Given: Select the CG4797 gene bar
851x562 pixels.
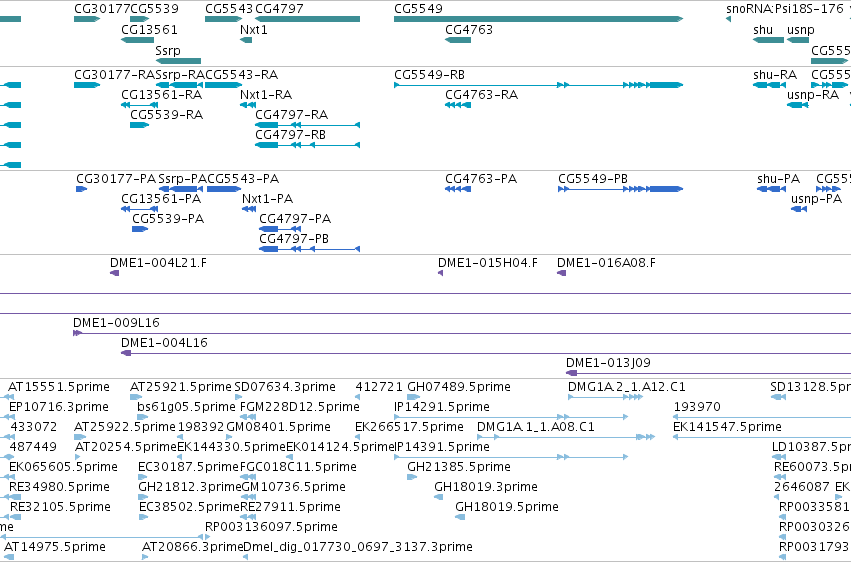Looking at the screenshot, I should 307,19.
